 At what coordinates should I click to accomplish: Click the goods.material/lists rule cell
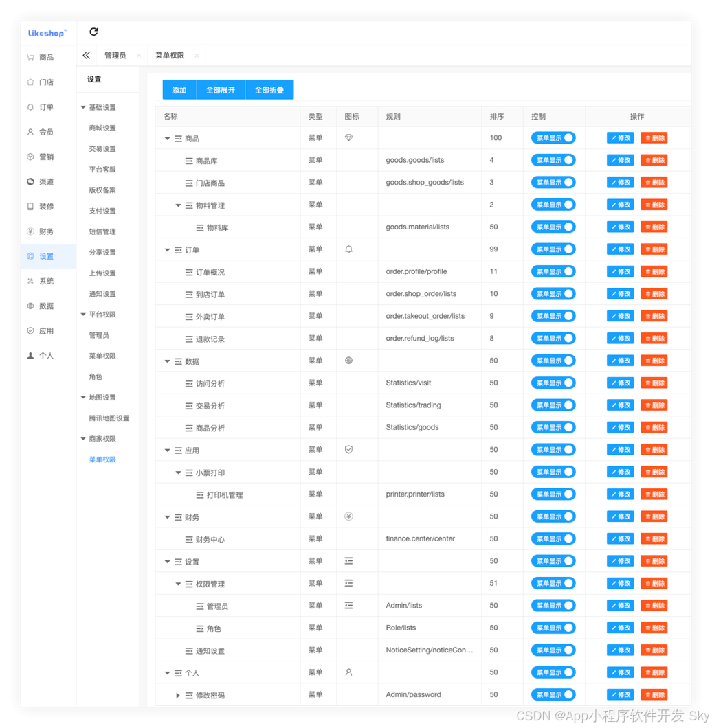(417, 227)
